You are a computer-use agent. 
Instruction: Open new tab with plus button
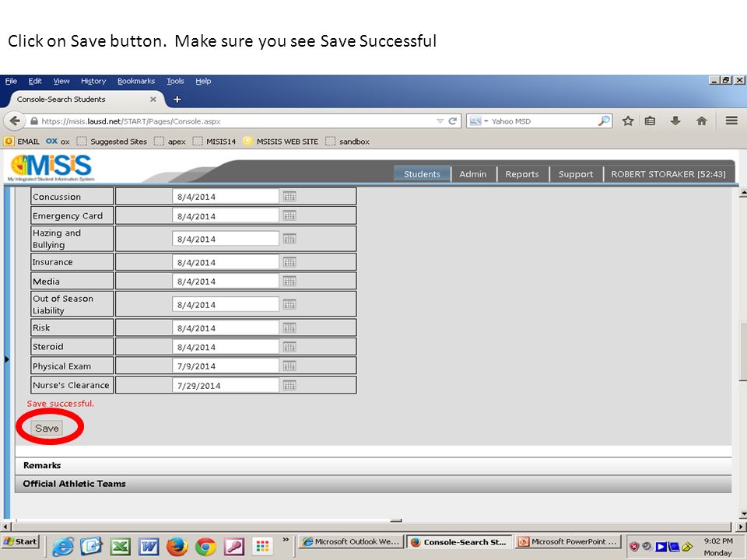[x=177, y=99]
